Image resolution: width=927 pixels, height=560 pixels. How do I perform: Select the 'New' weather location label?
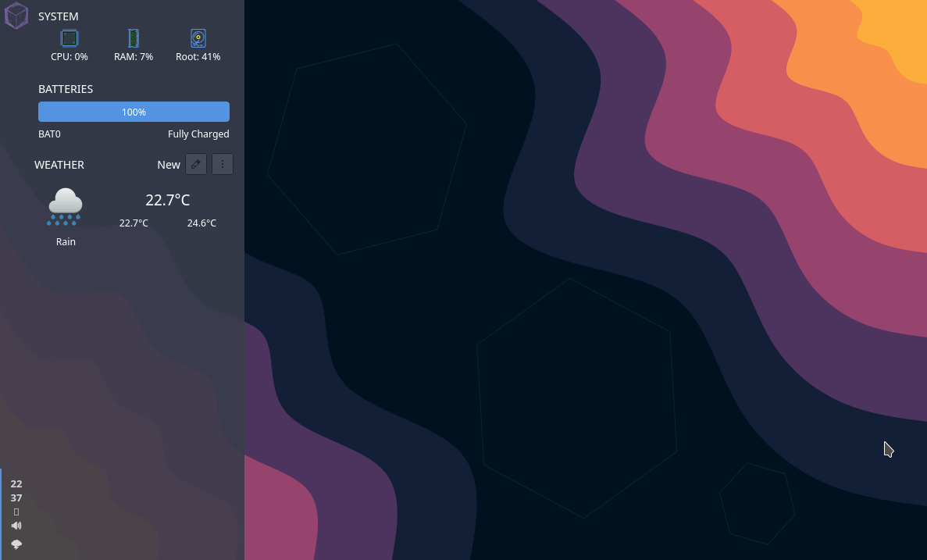(x=169, y=165)
